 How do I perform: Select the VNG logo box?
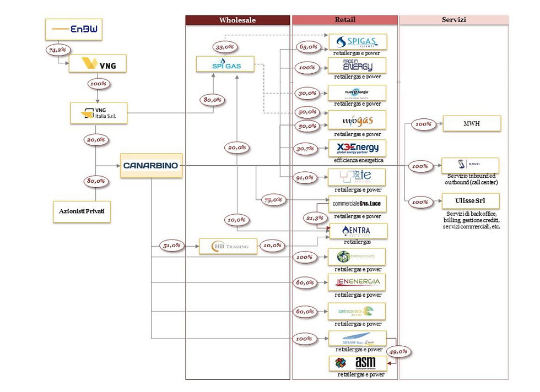point(98,63)
